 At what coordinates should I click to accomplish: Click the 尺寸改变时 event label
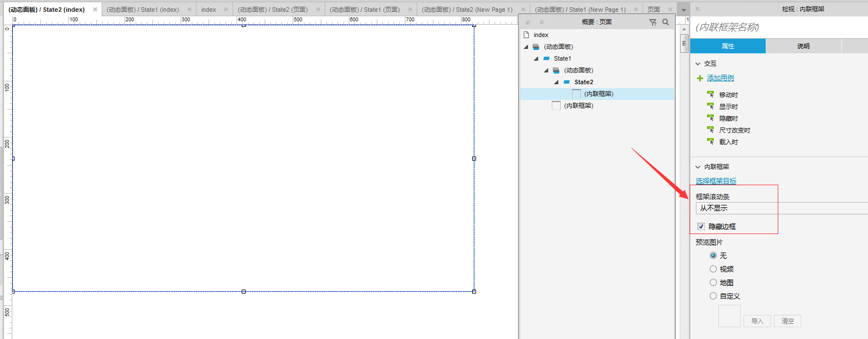tap(735, 130)
